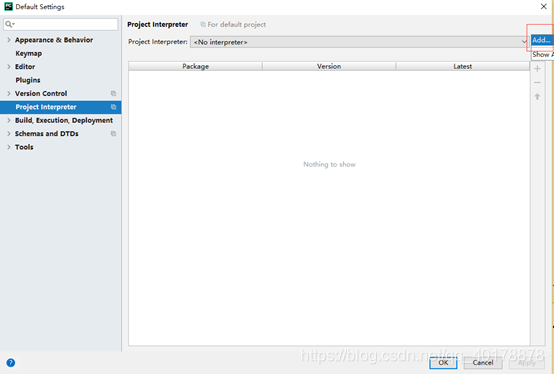Click the minus icon to uninstall package
This screenshot has width=554, height=374.
(x=537, y=82)
